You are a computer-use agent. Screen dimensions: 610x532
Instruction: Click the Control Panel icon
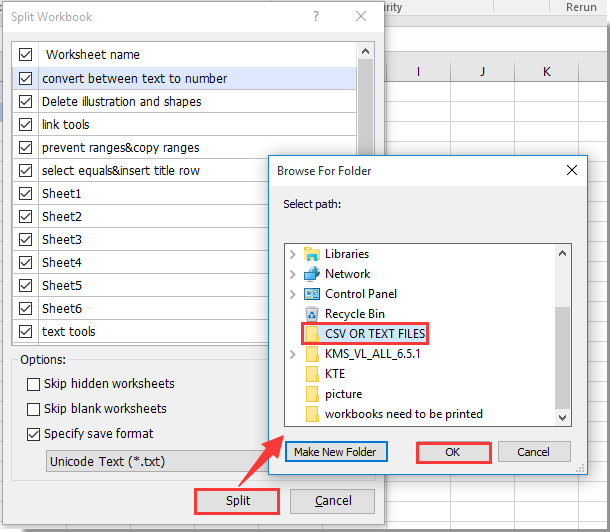point(312,294)
